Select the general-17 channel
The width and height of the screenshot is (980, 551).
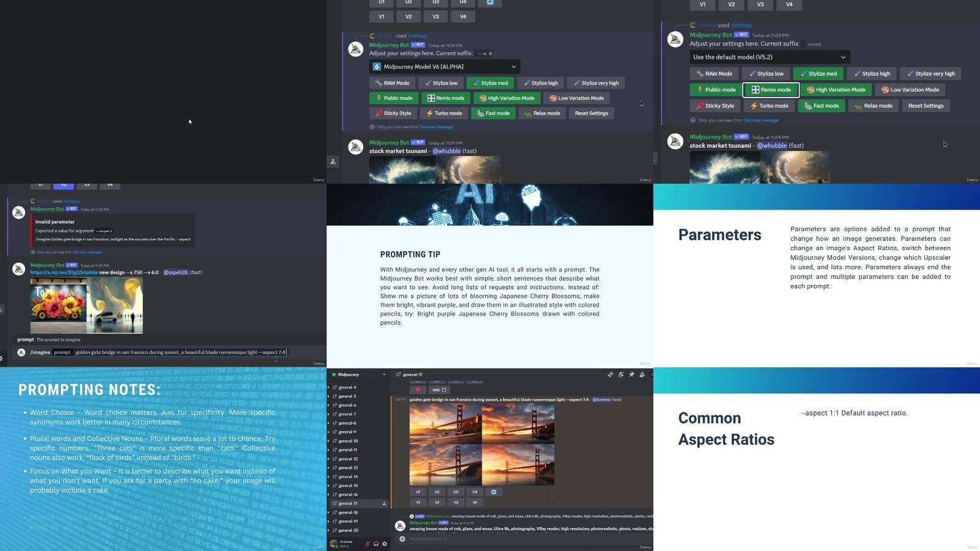coord(359,503)
